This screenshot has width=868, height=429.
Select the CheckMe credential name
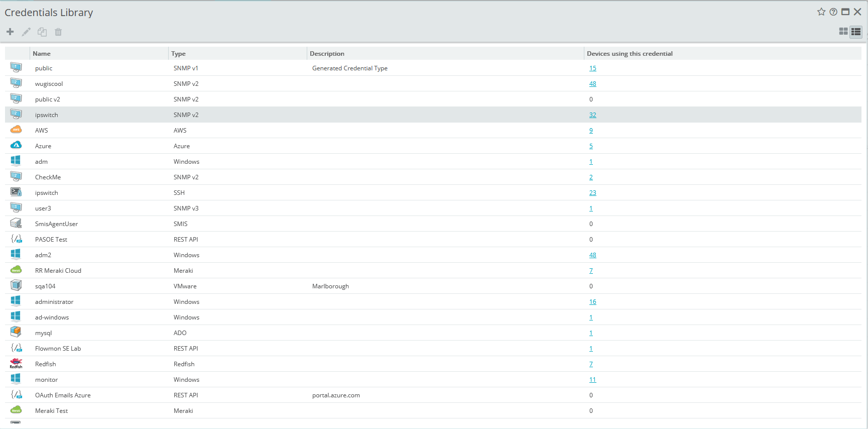pyautogui.click(x=48, y=177)
